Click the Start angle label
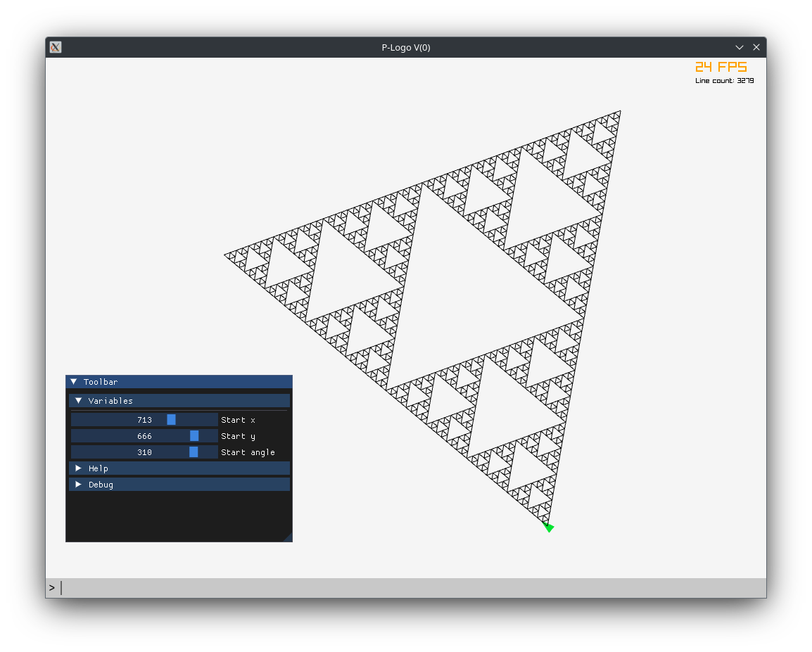 tap(248, 452)
